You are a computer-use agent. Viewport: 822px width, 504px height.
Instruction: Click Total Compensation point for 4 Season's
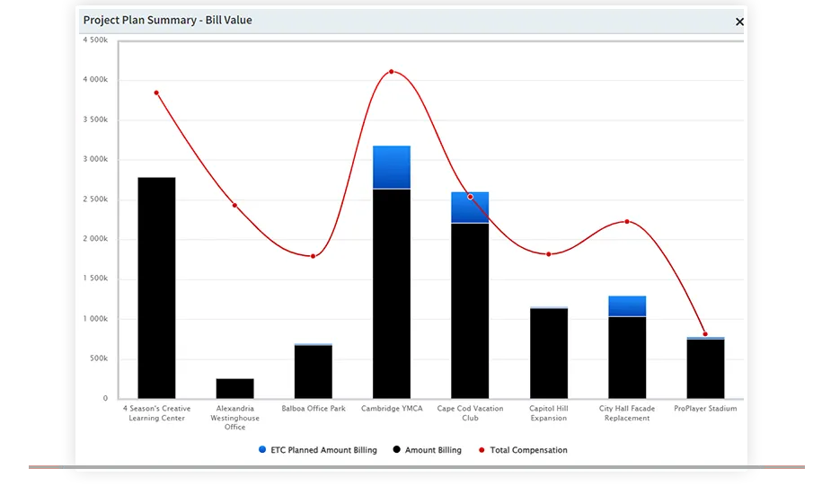(x=156, y=93)
